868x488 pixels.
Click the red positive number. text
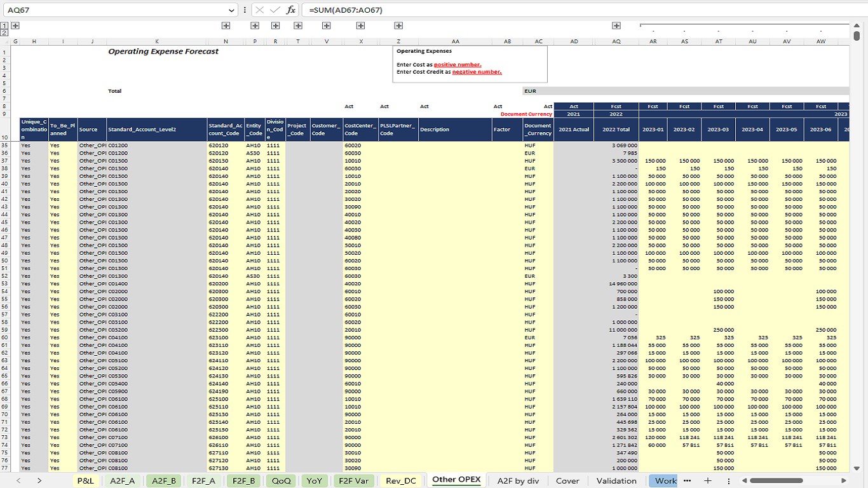[458, 65]
